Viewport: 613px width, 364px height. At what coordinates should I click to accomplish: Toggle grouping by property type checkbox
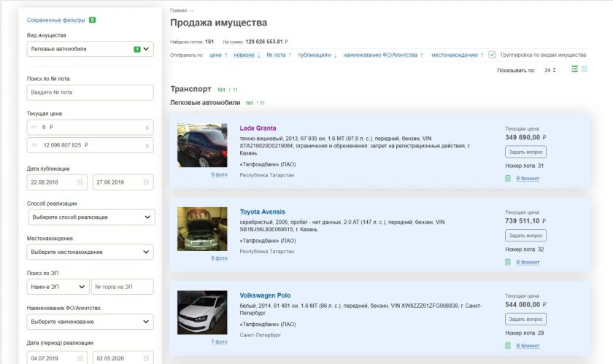point(493,55)
